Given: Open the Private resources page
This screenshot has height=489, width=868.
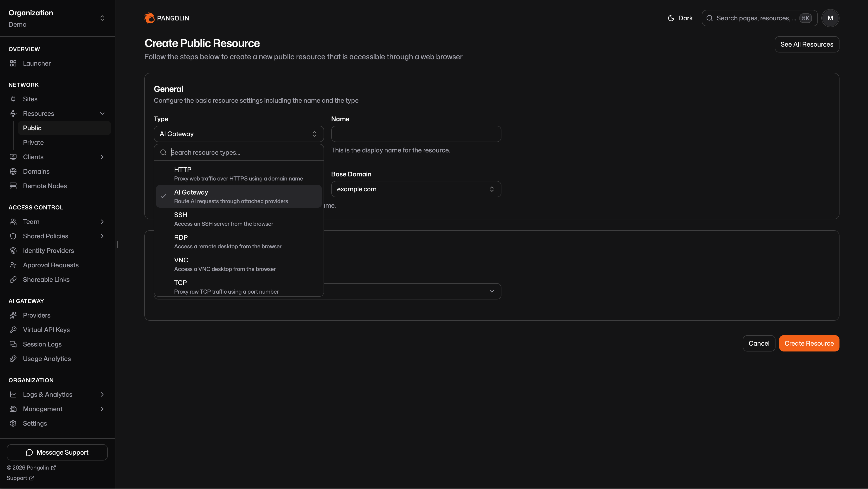Looking at the screenshot, I should click(64, 142).
